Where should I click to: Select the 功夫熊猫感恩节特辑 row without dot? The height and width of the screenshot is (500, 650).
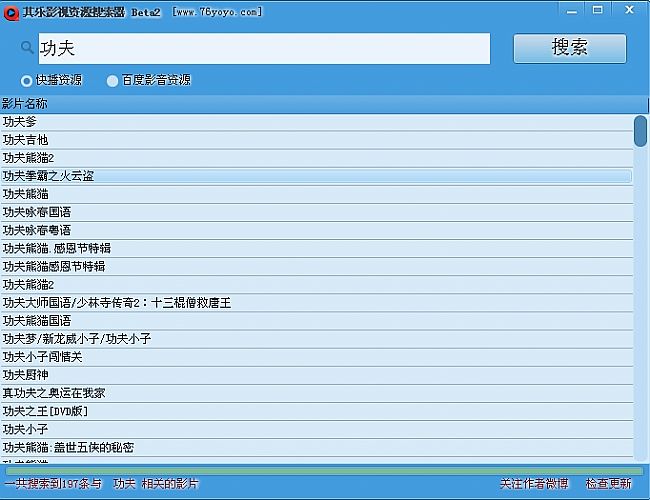(x=317, y=267)
